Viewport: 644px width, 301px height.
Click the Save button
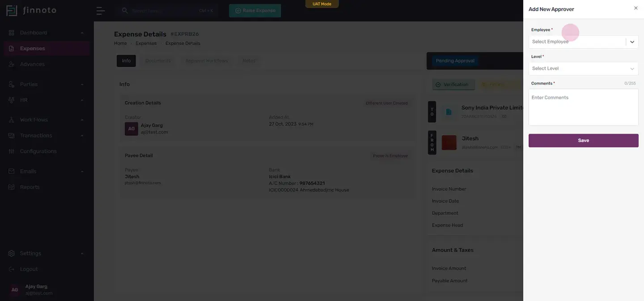coord(583,141)
